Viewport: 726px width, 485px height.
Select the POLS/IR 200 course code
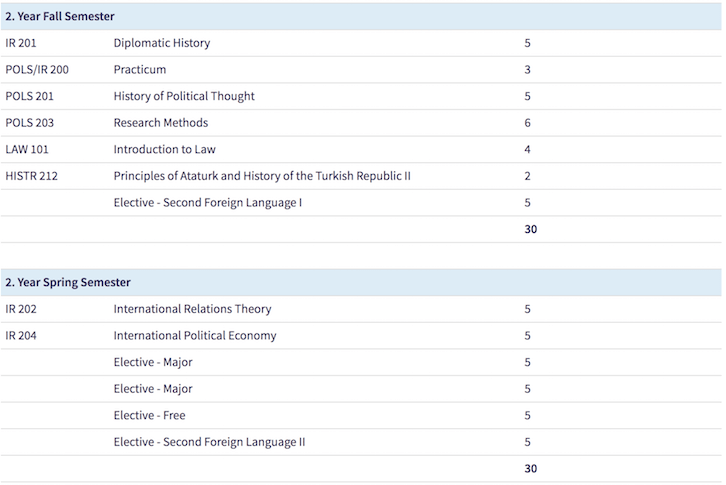point(37,70)
